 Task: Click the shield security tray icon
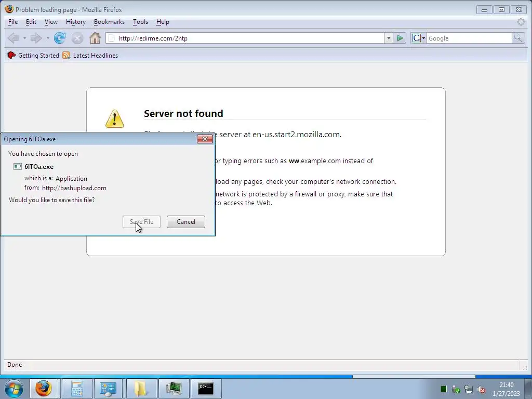456,390
